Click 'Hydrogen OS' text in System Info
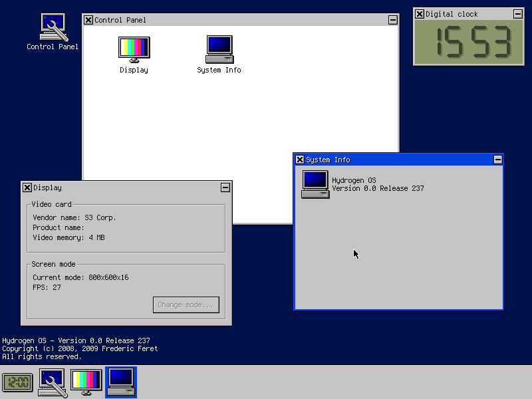The width and height of the screenshot is (532, 399). click(354, 180)
